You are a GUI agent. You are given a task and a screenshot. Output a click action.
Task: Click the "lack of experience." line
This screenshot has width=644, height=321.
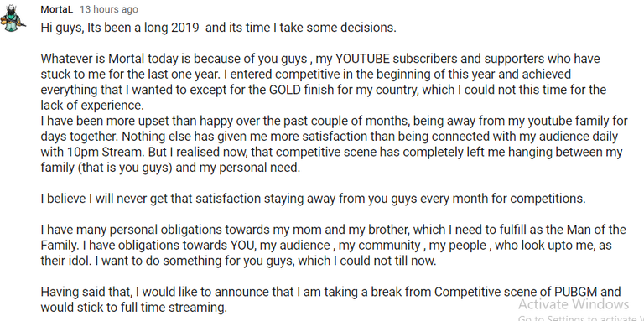[92, 106]
